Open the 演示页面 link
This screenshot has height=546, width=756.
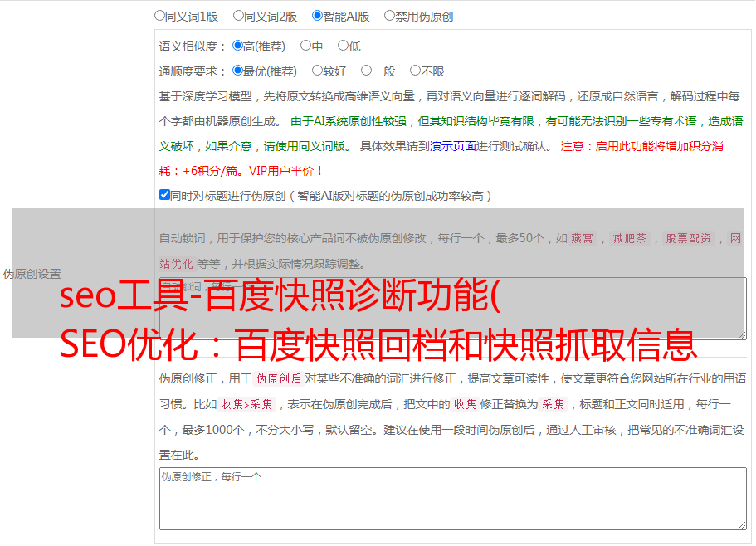pyautogui.click(x=453, y=146)
